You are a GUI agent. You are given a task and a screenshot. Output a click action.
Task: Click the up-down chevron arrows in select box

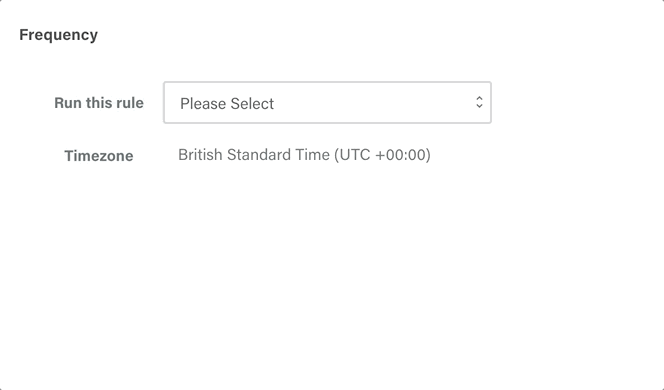pyautogui.click(x=479, y=102)
